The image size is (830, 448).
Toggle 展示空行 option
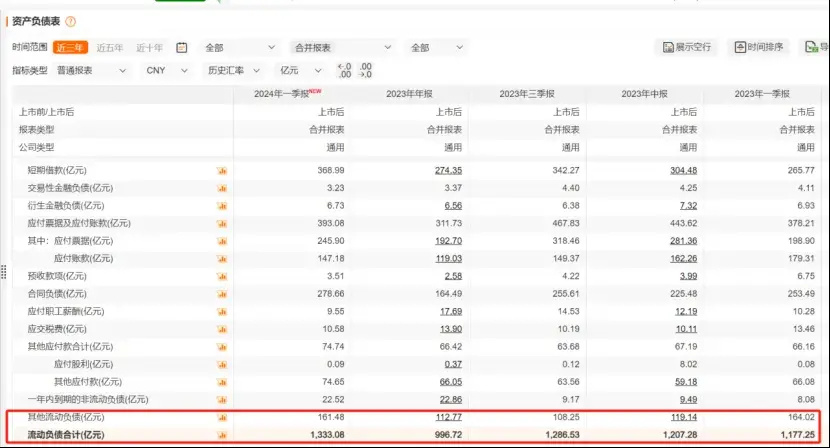687,47
